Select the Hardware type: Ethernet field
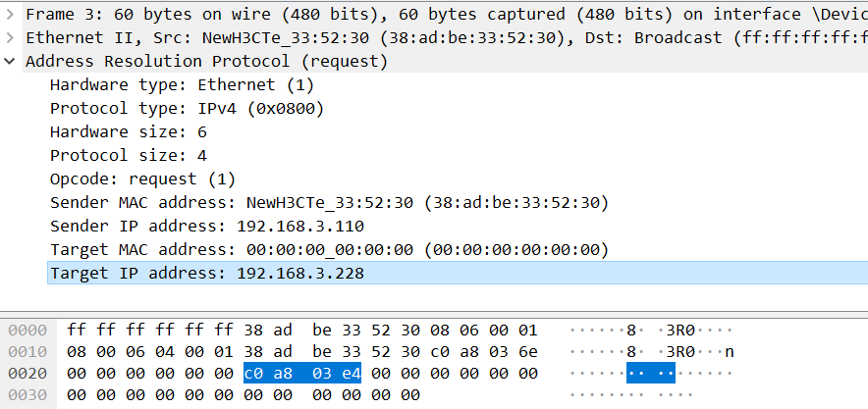Viewport: 868px width, 409px height. point(182,84)
